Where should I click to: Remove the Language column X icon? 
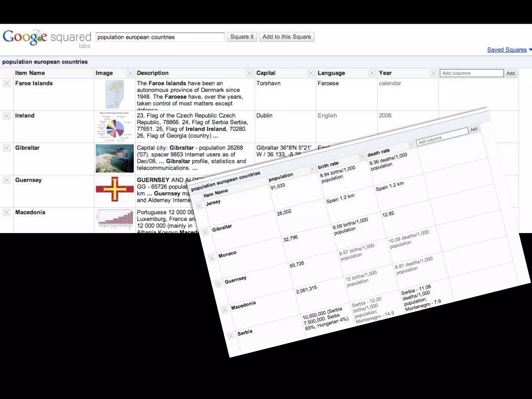372,73
